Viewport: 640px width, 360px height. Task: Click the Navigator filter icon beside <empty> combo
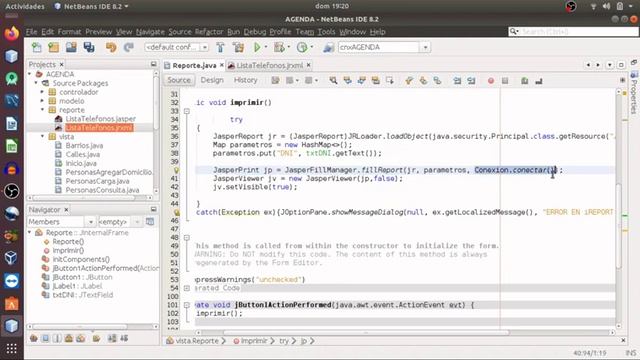(150, 222)
